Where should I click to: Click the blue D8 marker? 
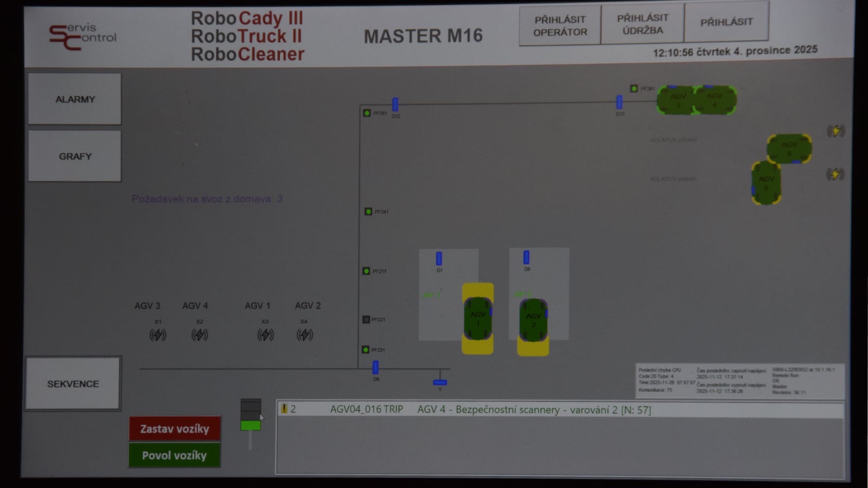point(526,257)
